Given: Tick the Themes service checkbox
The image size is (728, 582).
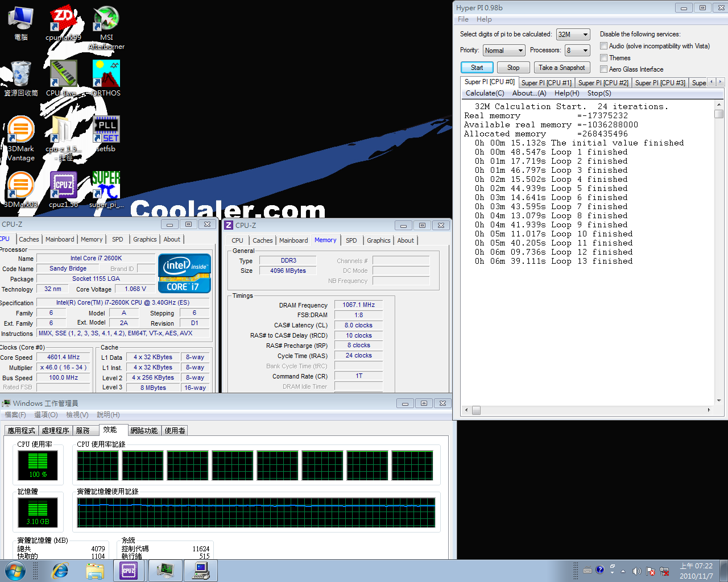Looking at the screenshot, I should click(x=603, y=57).
